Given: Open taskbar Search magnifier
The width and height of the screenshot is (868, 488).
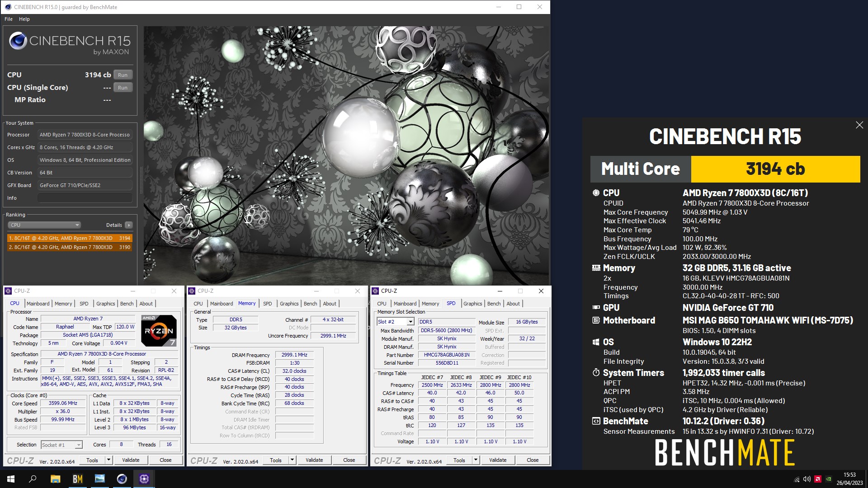Looking at the screenshot, I should tap(33, 479).
